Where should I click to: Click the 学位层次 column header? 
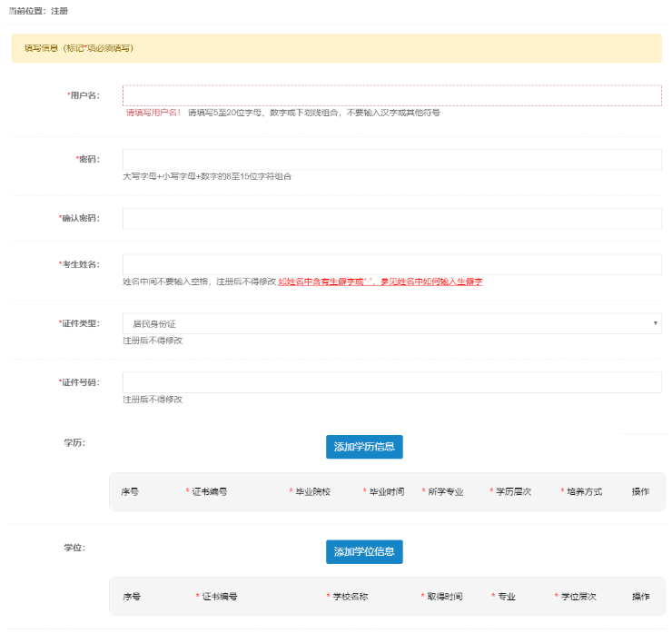point(578,597)
